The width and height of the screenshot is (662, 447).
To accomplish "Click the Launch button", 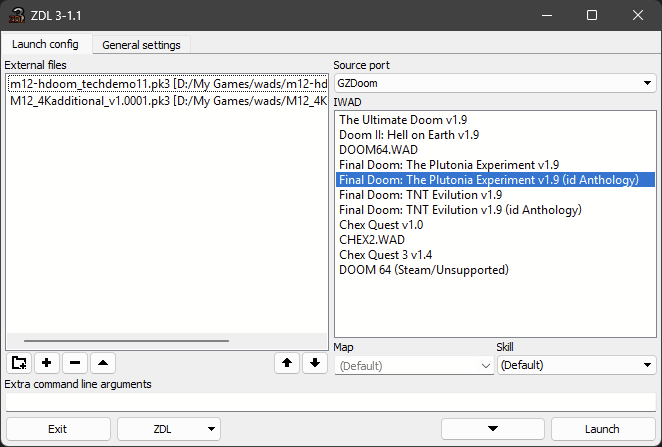I will 603,429.
